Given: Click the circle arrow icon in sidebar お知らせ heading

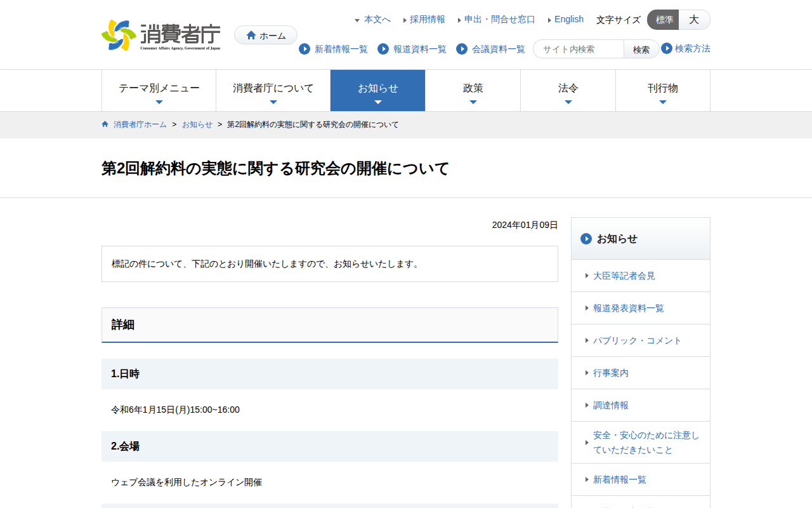Looking at the screenshot, I should tap(586, 239).
